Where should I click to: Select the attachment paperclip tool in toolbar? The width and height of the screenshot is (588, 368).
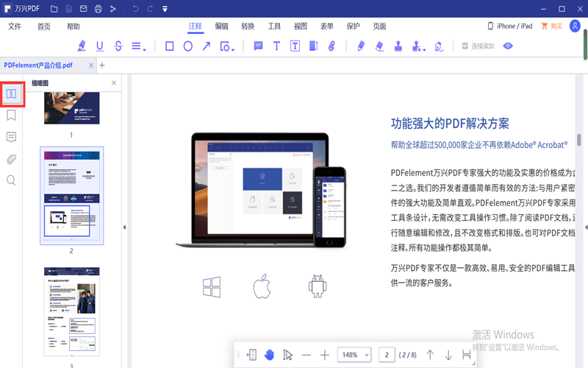331,46
